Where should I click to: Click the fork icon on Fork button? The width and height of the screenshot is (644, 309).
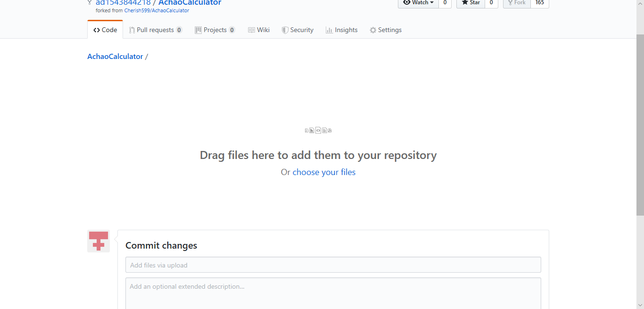click(x=510, y=2)
